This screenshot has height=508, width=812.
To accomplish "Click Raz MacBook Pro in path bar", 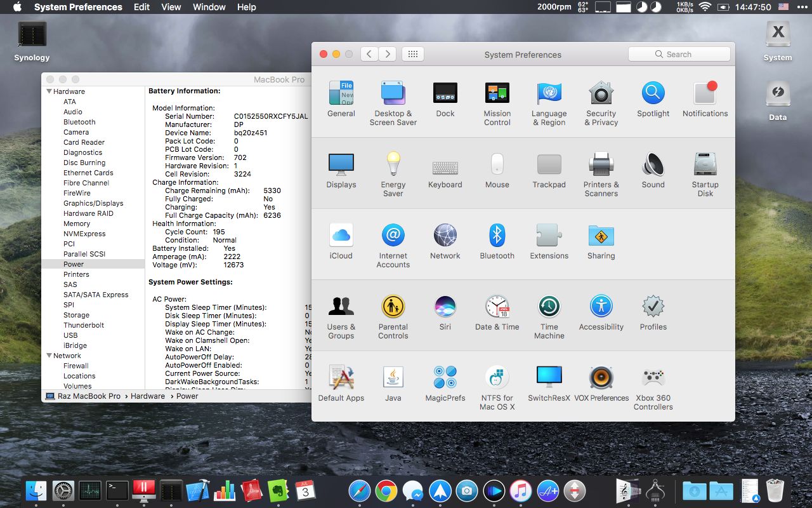I will 83,396.
